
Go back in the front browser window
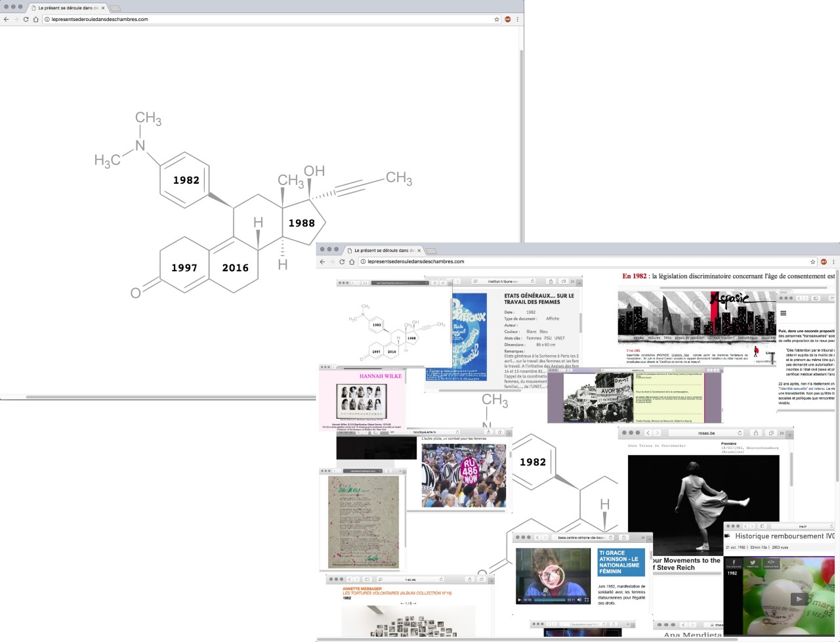322,261
